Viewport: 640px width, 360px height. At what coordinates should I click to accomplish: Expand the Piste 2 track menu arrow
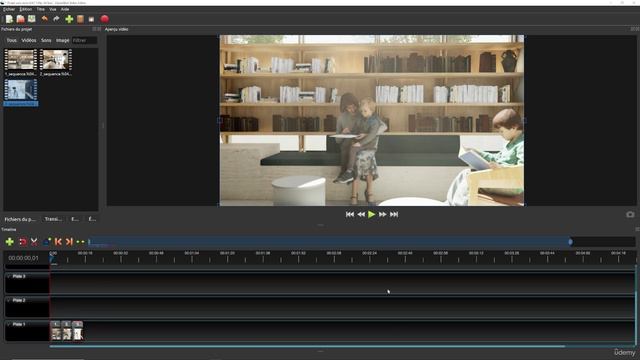tap(9, 300)
